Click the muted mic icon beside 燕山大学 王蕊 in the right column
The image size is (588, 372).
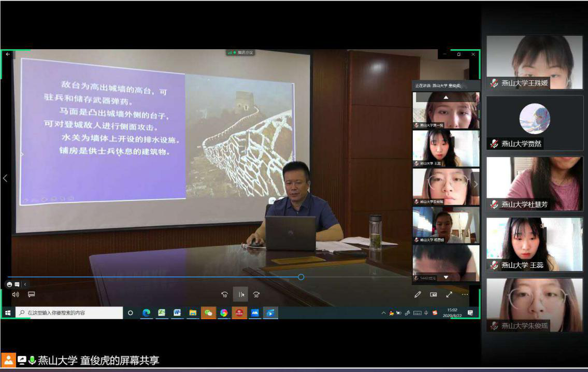click(x=494, y=265)
